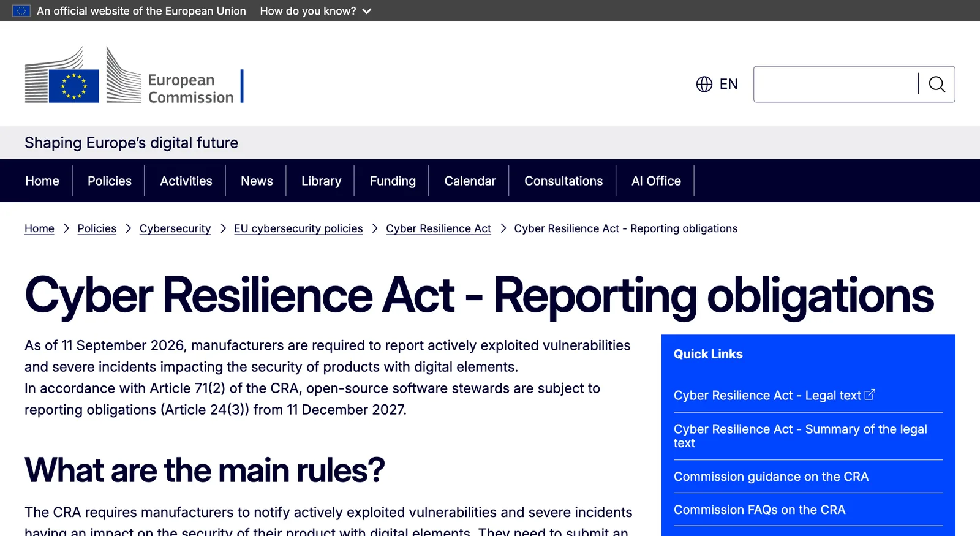Open the Home menu item
The width and height of the screenshot is (980, 536).
[42, 181]
